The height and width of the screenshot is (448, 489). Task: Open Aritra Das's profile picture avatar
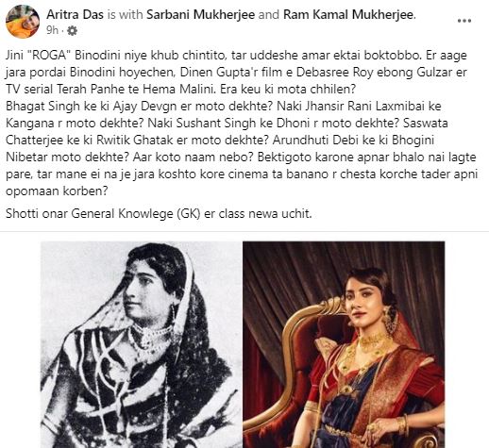(23, 22)
